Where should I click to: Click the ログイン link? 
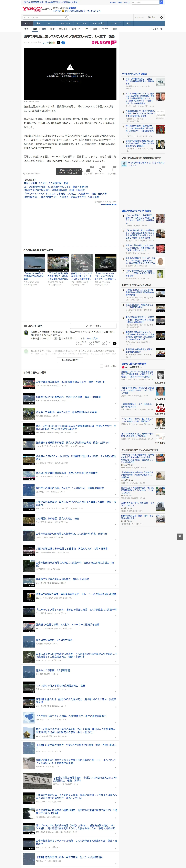click(x=57, y=11)
